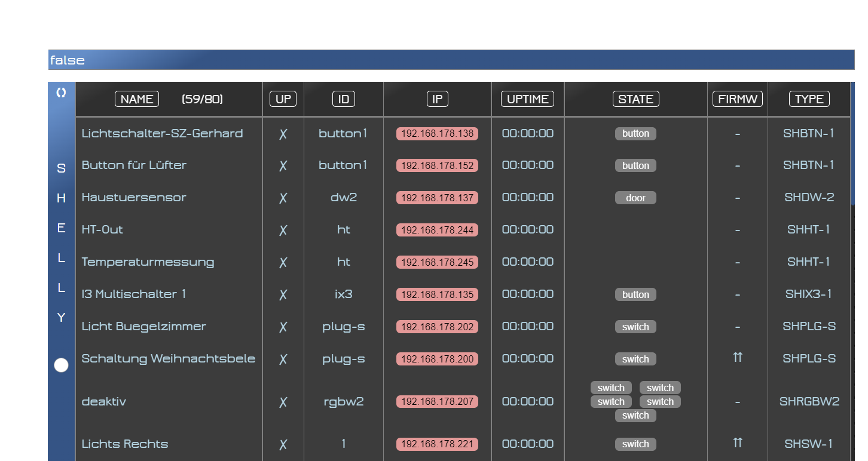Toggle the switch state of Licht Buegelzimmer
Image resolution: width=868 pixels, height=461 pixels.
pyautogui.click(x=635, y=327)
